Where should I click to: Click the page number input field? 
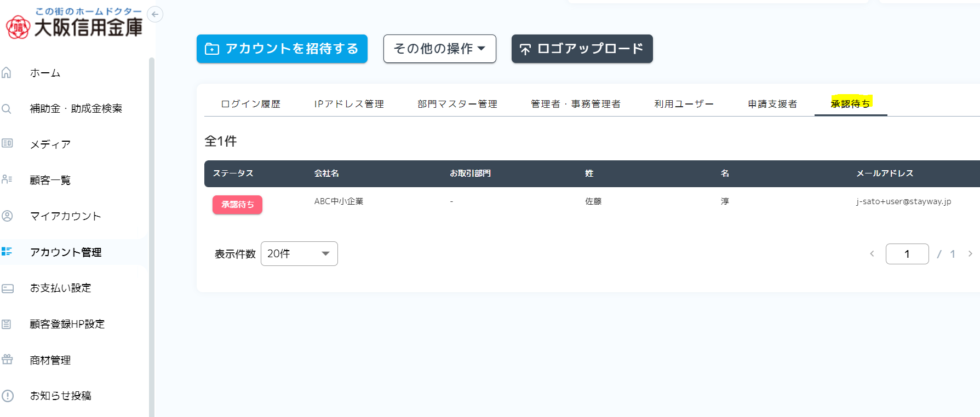click(x=907, y=254)
